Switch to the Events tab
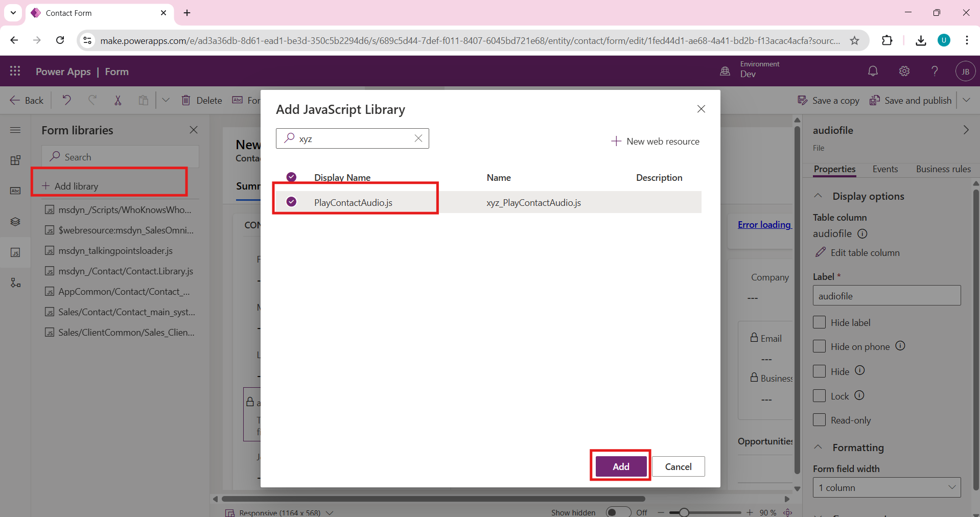The image size is (980, 517). [x=885, y=169]
